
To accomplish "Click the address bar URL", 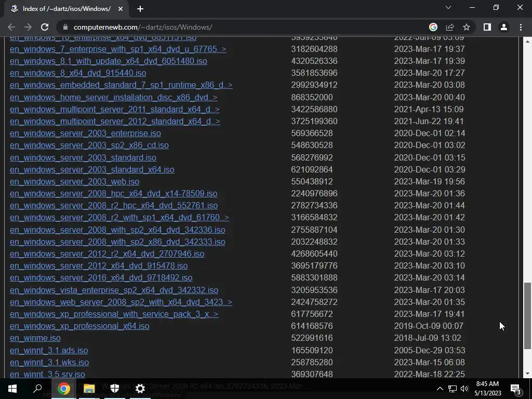I will click(x=143, y=27).
